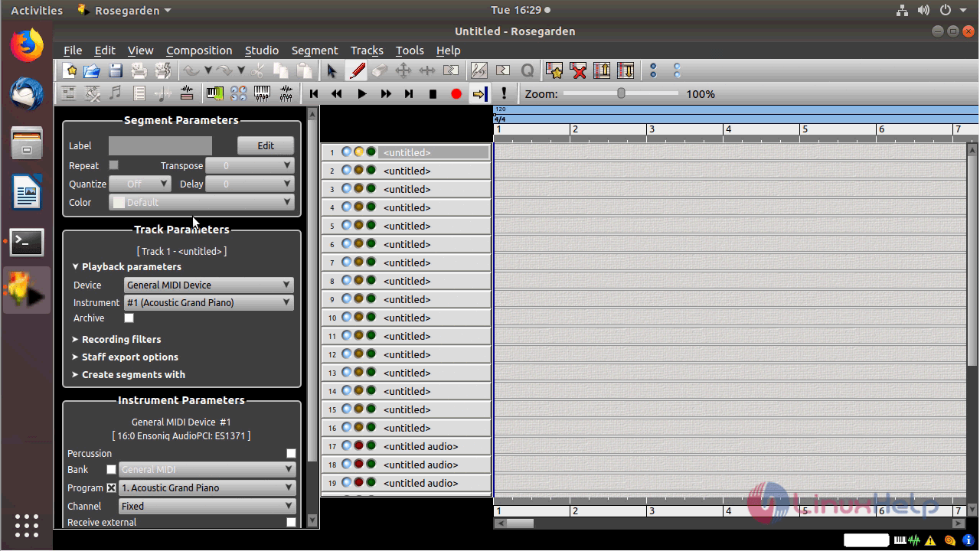Viewport: 980px width, 551px height.
Task: Open Manage MIDI Devices (keyboard icon)
Action: click(215, 93)
